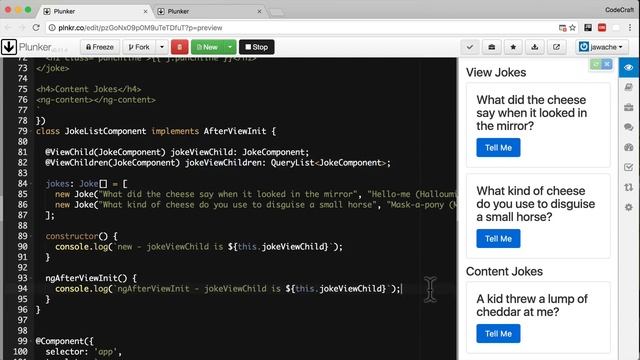This screenshot has height=360, width=640.
Task: Open preview in external window
Action: [556, 47]
